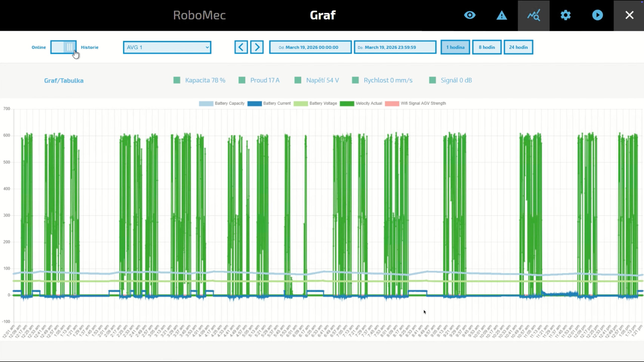
Task: Open the eye monitoring view icon
Action: (470, 15)
